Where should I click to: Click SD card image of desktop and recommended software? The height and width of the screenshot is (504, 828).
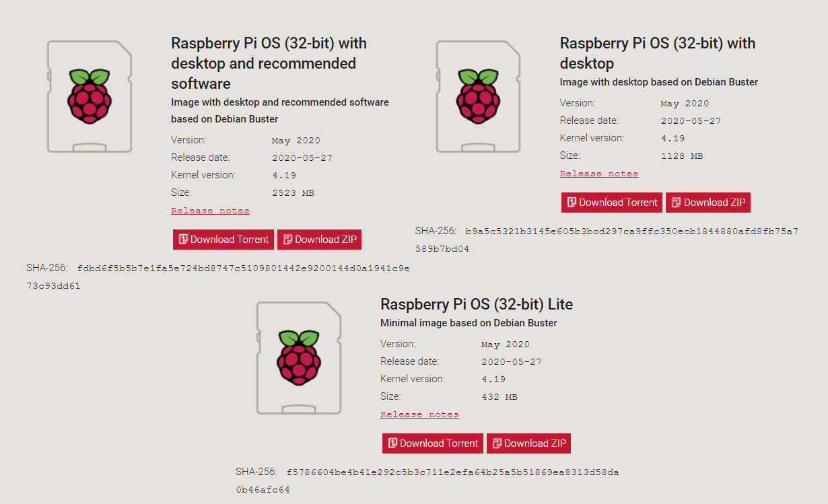click(90, 96)
